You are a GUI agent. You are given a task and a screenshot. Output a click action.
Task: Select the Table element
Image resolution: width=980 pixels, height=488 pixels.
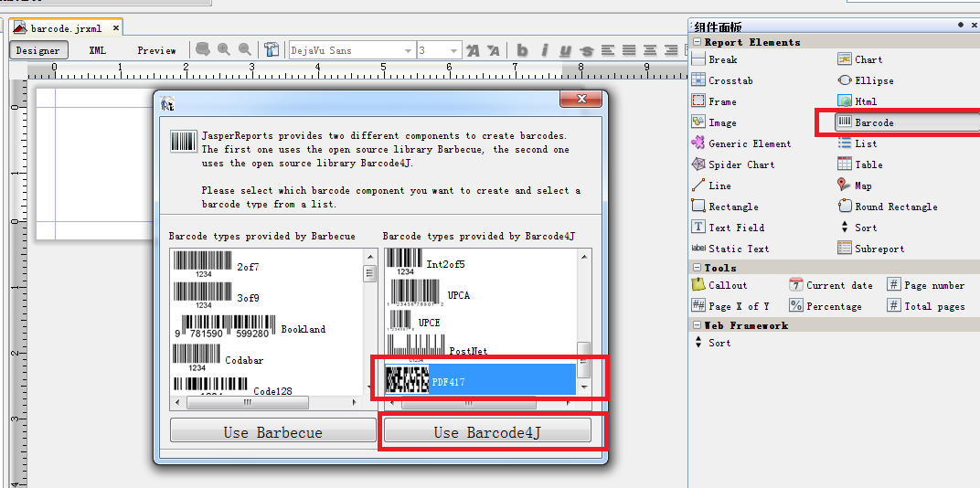pyautogui.click(x=860, y=165)
